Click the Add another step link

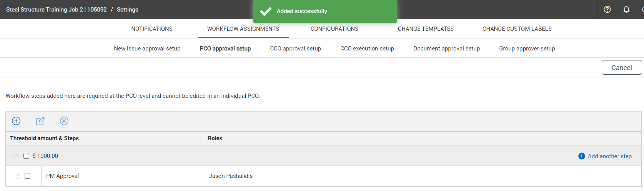click(609, 156)
